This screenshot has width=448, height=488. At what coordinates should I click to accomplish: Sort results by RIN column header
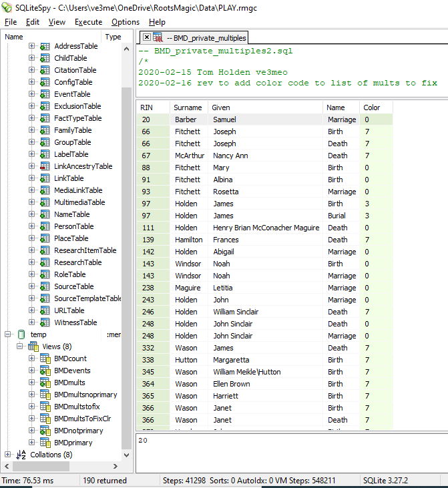153,107
